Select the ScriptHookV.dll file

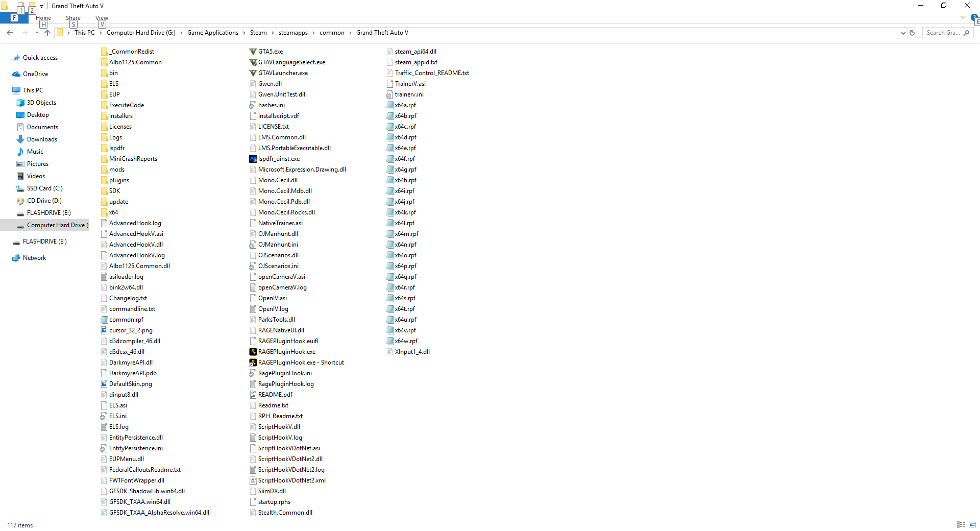[x=275, y=427]
